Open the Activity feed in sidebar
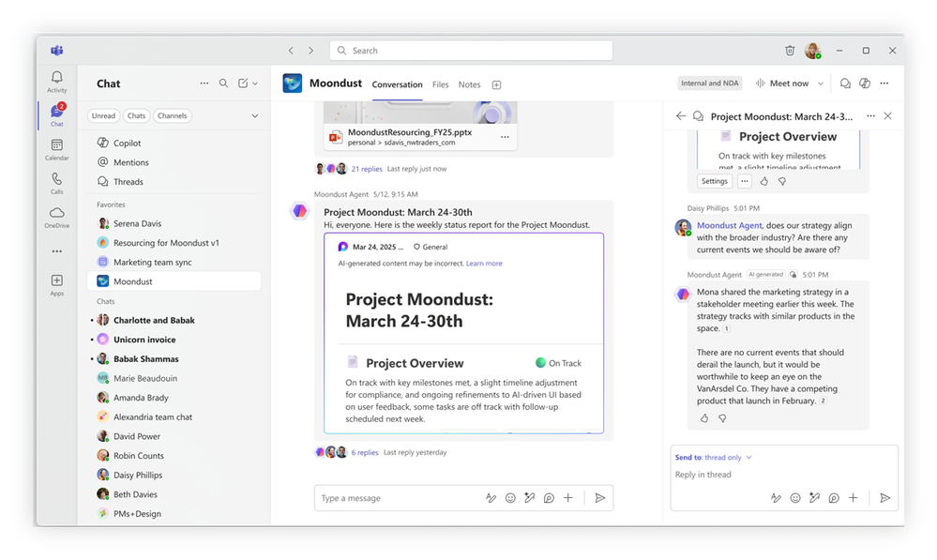Image resolution: width=937 pixels, height=560 pixels. tap(56, 82)
